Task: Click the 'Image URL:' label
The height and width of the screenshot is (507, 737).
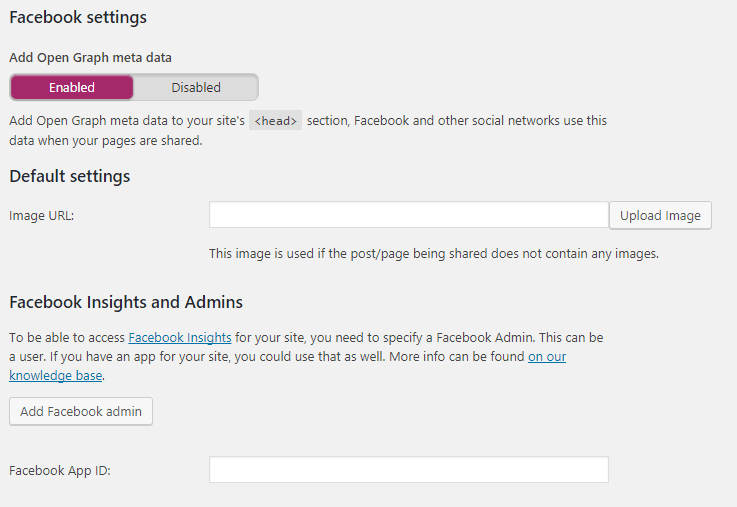Action: pos(42,216)
